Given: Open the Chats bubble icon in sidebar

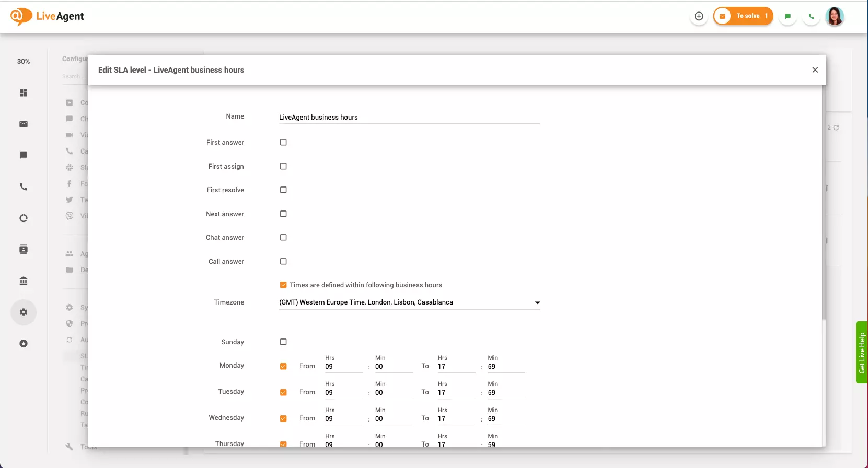Looking at the screenshot, I should [24, 156].
